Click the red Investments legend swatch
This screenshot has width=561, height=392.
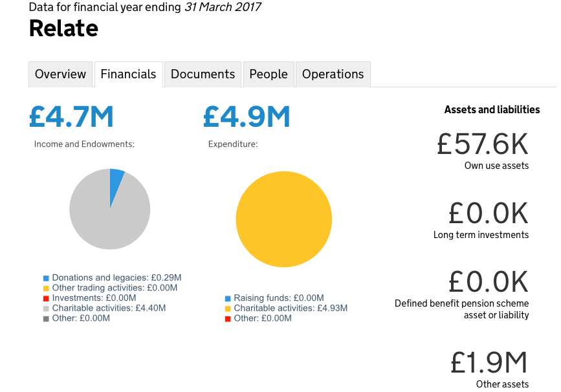47,298
